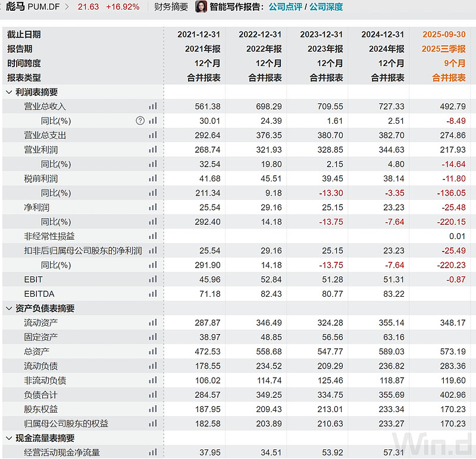Click the 21.63 stock price

[88, 7]
